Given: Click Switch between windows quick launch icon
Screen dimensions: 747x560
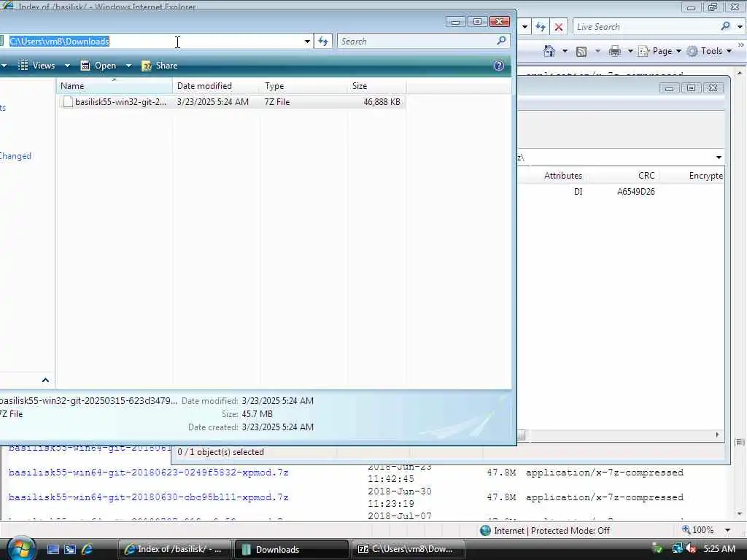Looking at the screenshot, I should 70,550.
